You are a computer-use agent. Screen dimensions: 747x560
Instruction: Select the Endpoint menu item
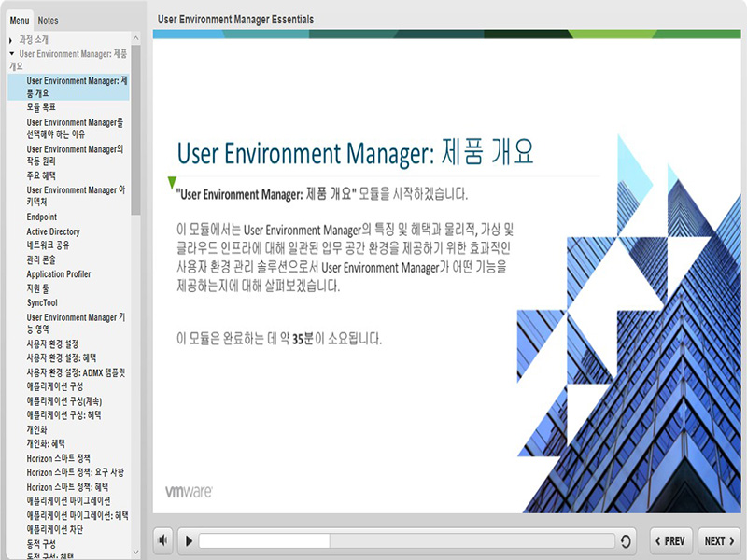(x=41, y=217)
